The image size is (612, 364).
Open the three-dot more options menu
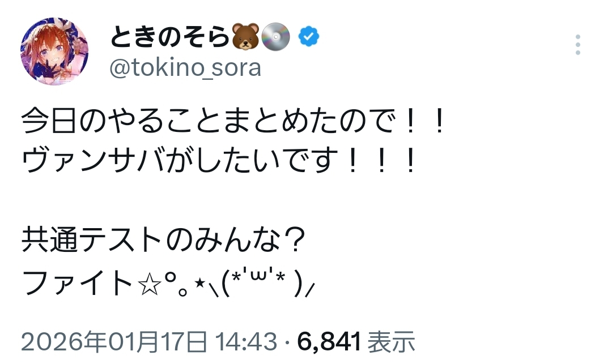[577, 45]
